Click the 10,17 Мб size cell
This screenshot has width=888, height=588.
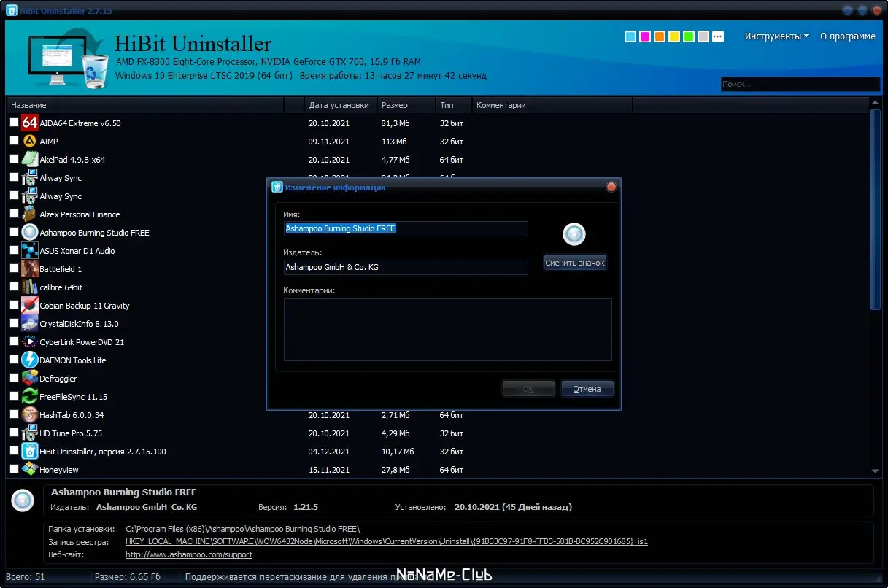(x=398, y=452)
